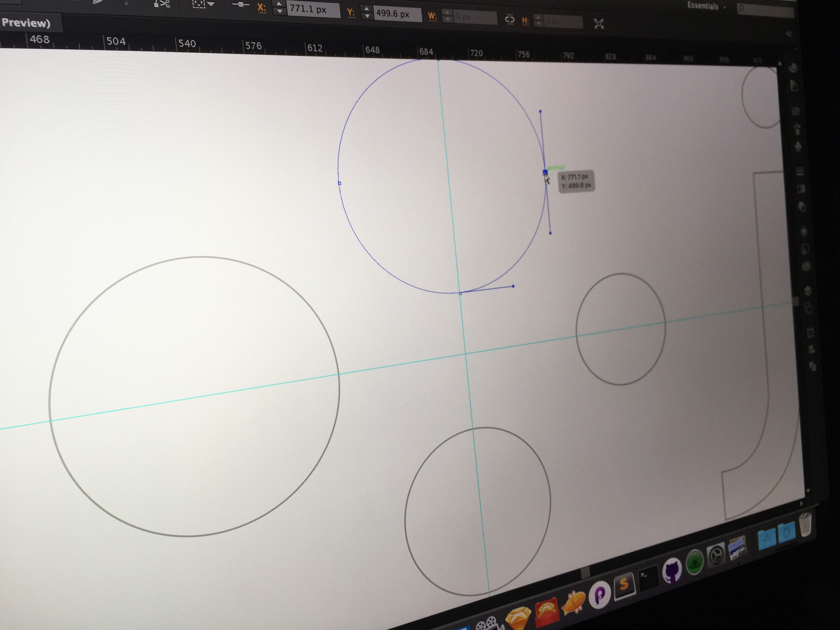The image size is (840, 630).
Task: Click the lower direction handle of the selected anchor
Action: coord(550,233)
